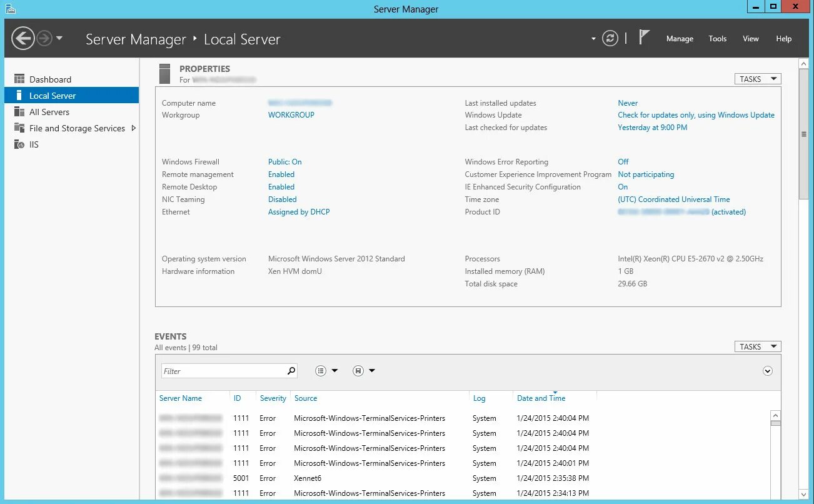Viewport: 814px width, 504px height.
Task: Click the Dashboard grid icon
Action: [x=19, y=79]
